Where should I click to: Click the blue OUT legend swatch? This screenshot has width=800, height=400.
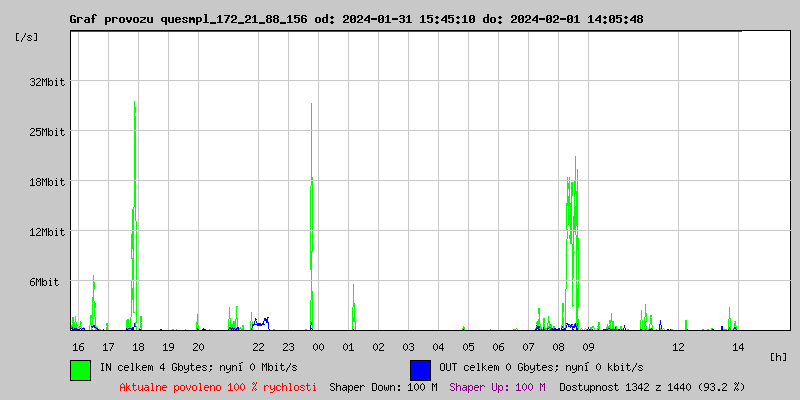(420, 369)
